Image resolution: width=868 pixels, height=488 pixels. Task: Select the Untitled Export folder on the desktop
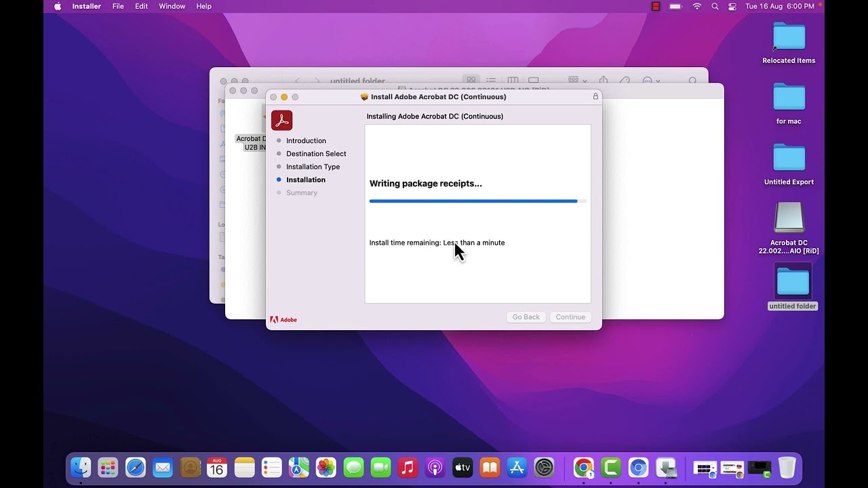click(789, 165)
